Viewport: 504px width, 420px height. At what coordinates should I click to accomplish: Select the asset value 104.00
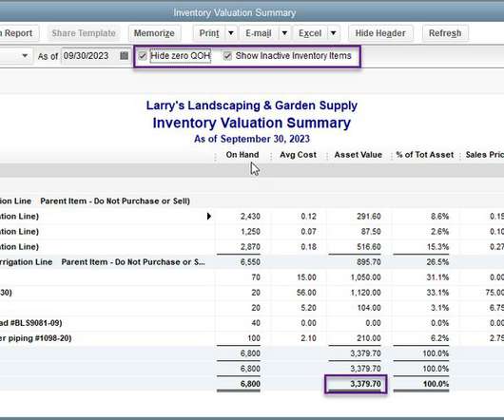pos(369,308)
